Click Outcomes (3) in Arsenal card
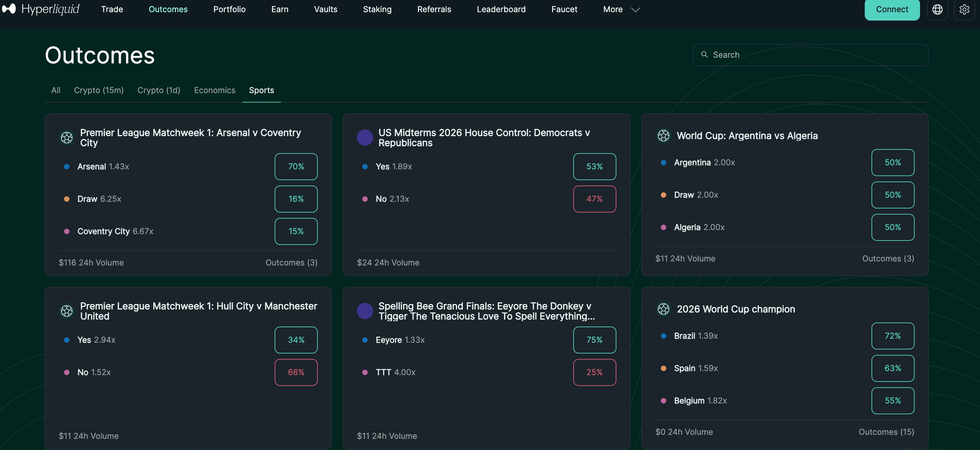 pos(292,263)
